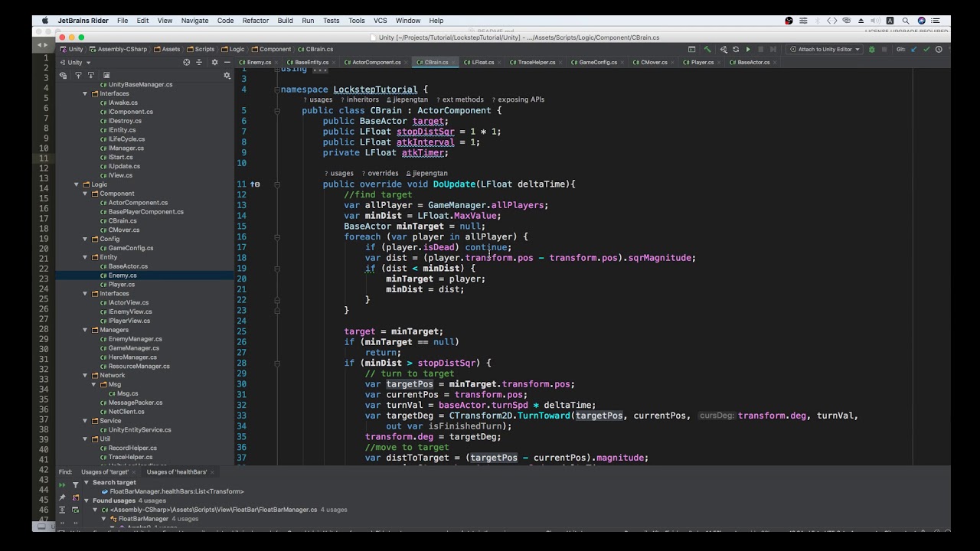
Task: Open Unity panel settings gear
Action: point(214,62)
